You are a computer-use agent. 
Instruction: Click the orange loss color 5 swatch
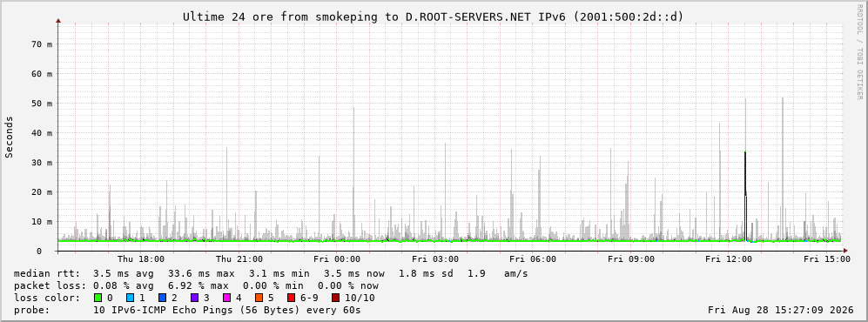tap(259, 298)
